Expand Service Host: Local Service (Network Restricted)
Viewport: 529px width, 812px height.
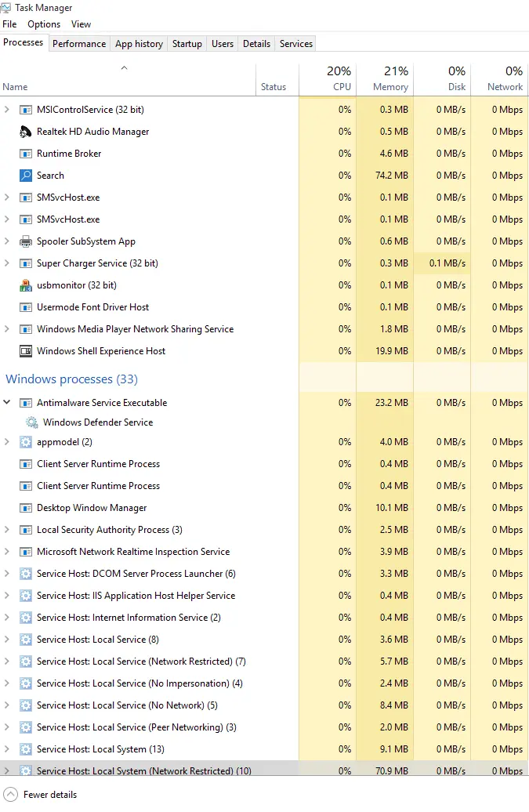click(7, 662)
